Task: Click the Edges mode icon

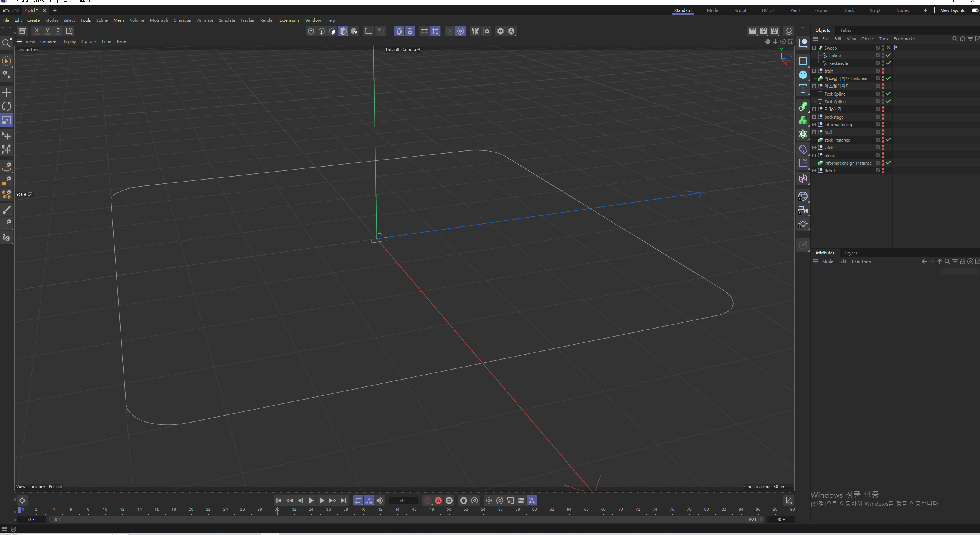Action: click(322, 31)
